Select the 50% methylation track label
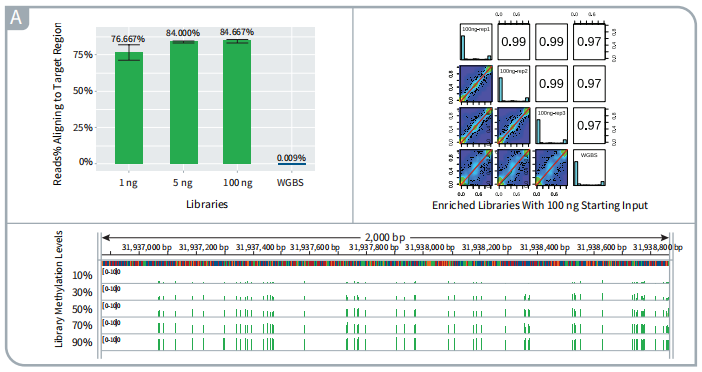 (x=82, y=310)
